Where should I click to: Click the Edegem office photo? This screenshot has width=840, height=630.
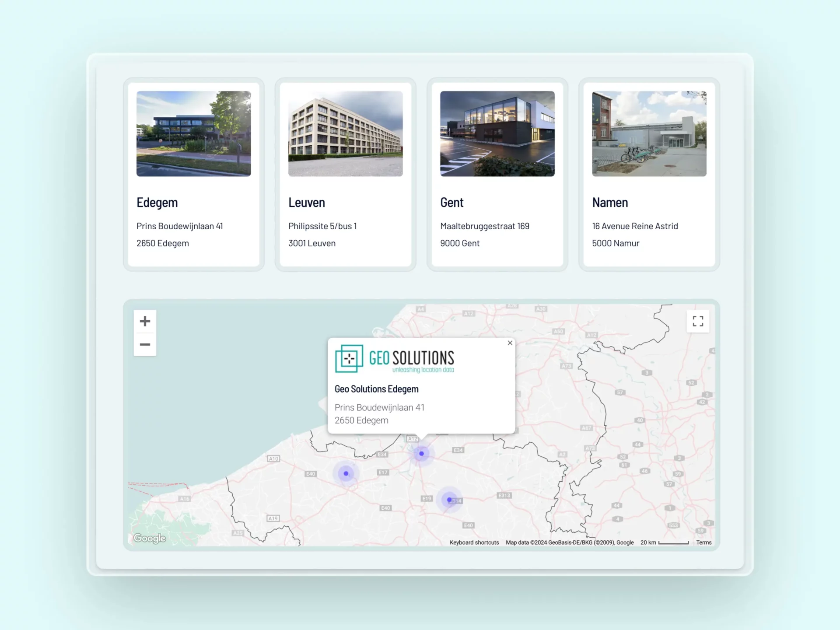(x=193, y=133)
